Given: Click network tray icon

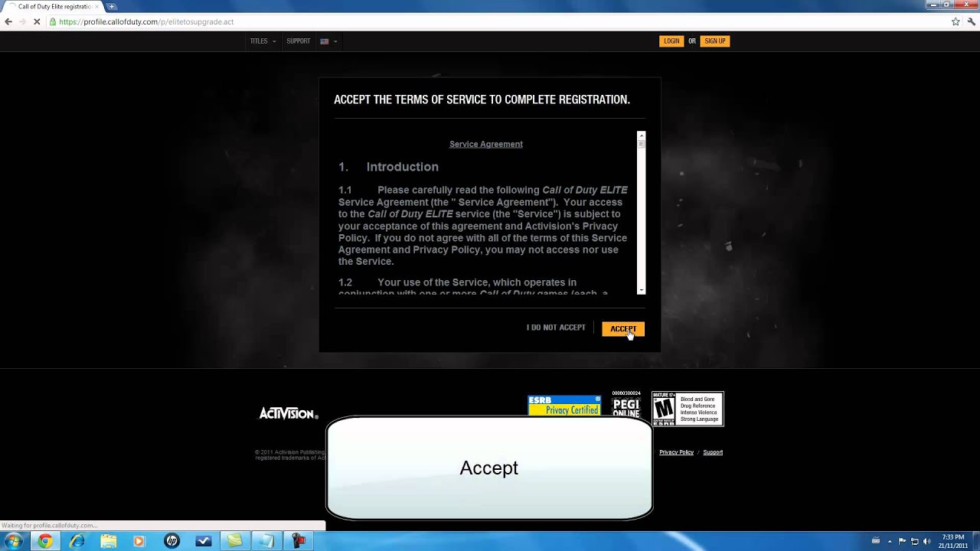Looking at the screenshot, I should 914,541.
